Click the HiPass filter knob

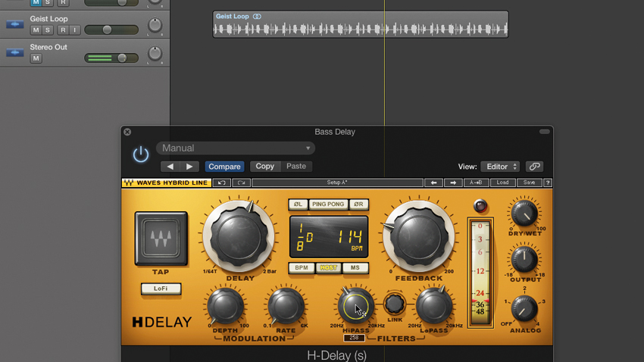click(x=355, y=307)
